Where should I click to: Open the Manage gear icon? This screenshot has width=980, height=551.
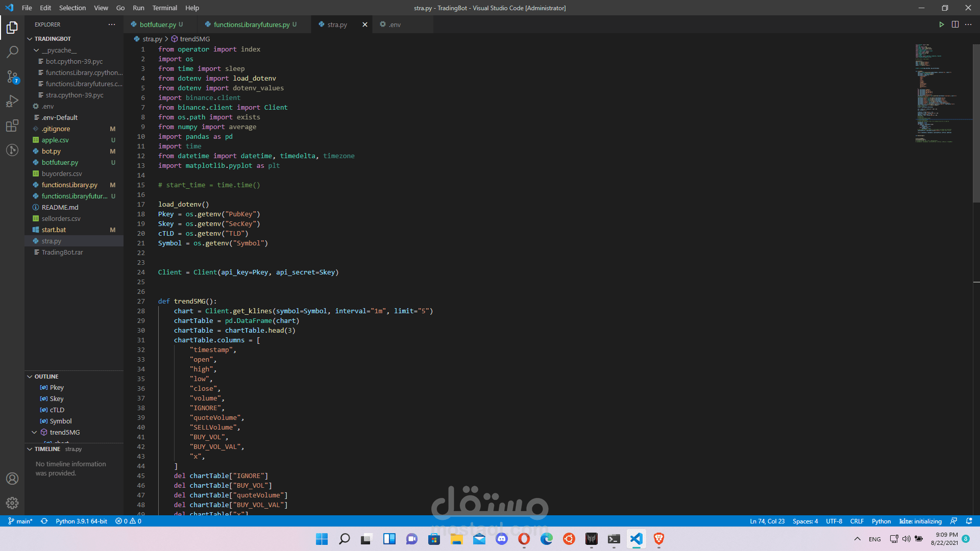[12, 503]
